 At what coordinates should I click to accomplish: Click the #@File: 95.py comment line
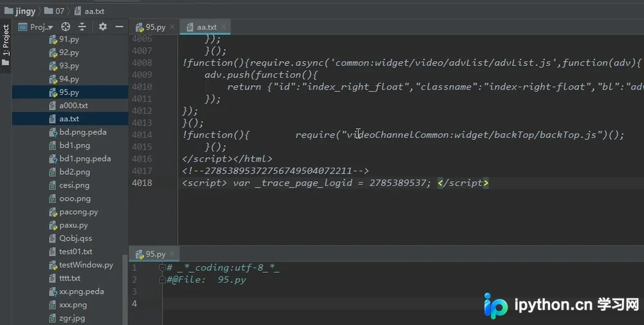pyautogui.click(x=207, y=280)
